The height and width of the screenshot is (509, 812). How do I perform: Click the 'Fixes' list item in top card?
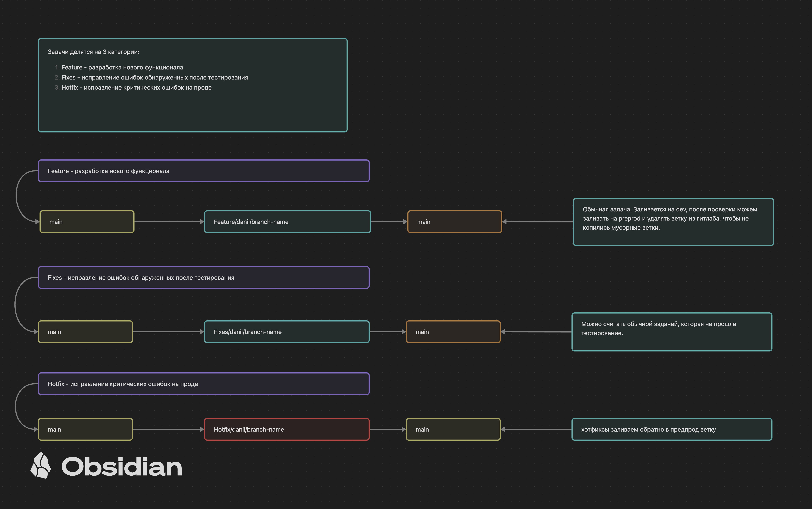(154, 77)
